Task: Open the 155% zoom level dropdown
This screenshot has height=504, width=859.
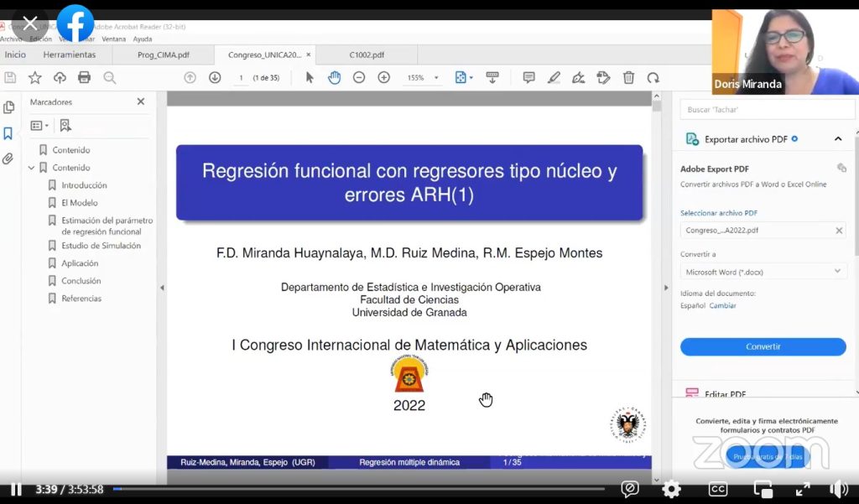Action: (x=423, y=78)
